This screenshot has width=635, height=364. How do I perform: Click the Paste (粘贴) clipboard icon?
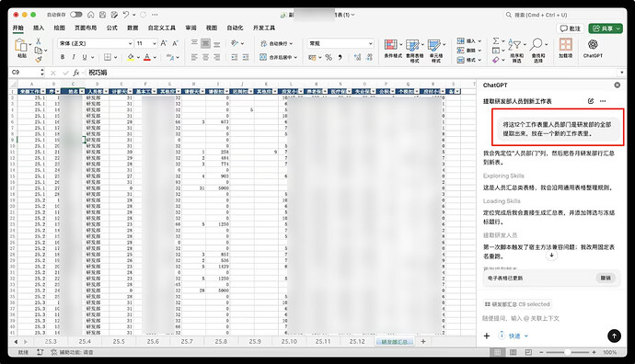pos(20,46)
